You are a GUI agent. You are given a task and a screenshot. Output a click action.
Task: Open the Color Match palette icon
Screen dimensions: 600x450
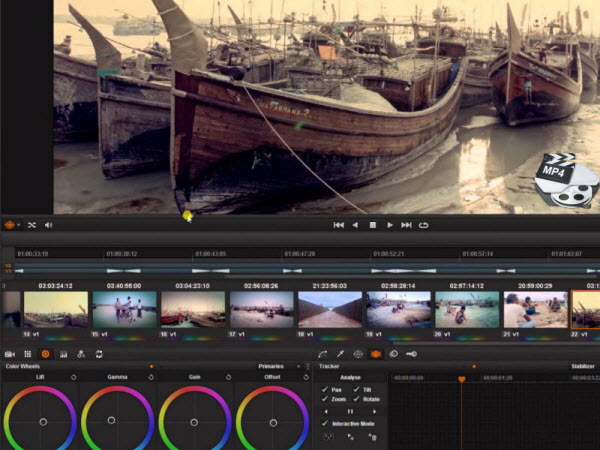point(28,354)
